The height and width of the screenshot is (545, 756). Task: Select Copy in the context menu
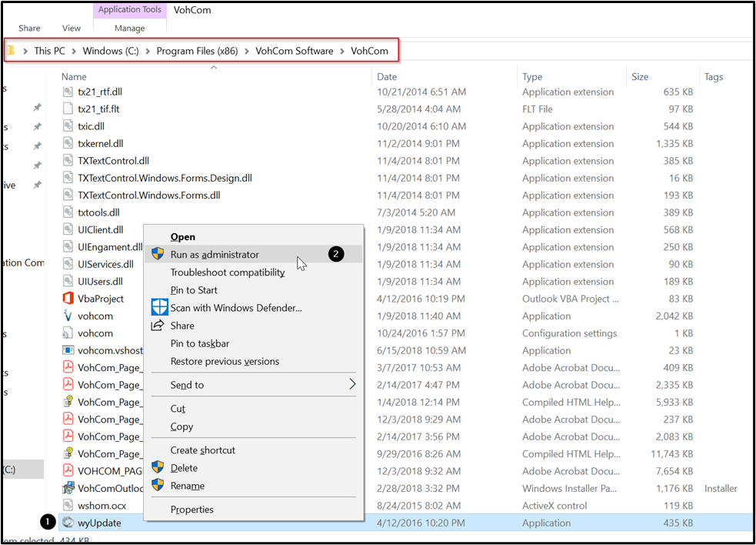tap(253, 426)
